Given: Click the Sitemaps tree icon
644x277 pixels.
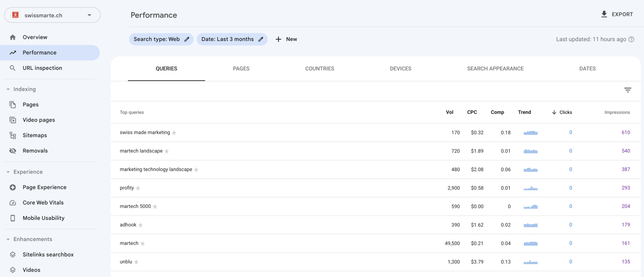Looking at the screenshot, I should (13, 135).
